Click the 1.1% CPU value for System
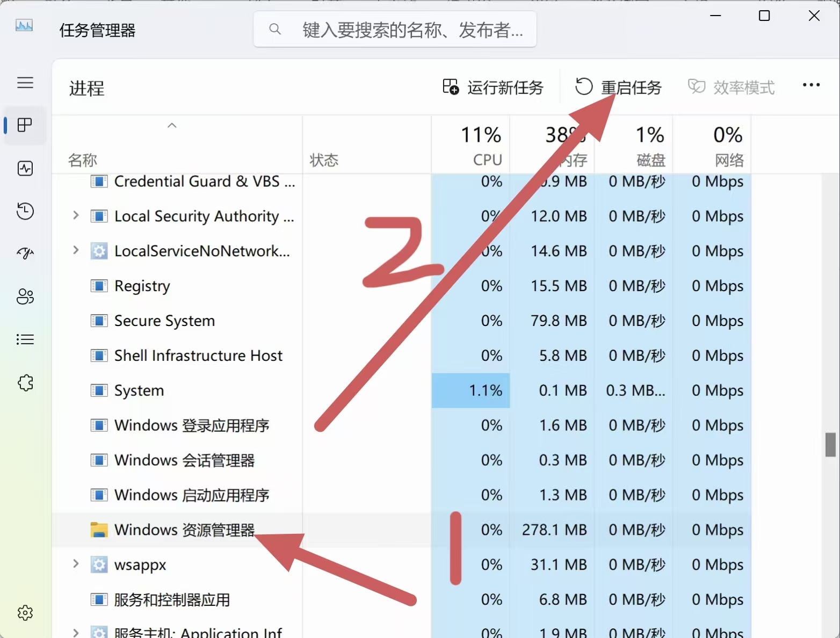Viewport: 840px width, 638px height. pyautogui.click(x=486, y=390)
